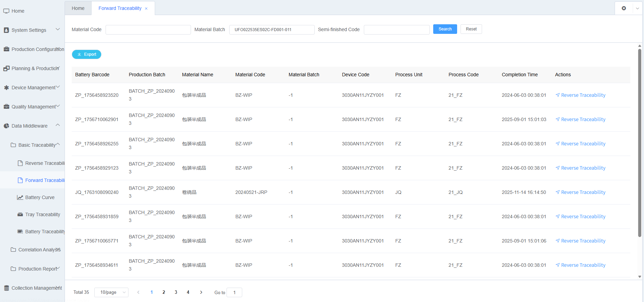
Task: Click the 20240521-JRP material code cell
Action: 251,192
